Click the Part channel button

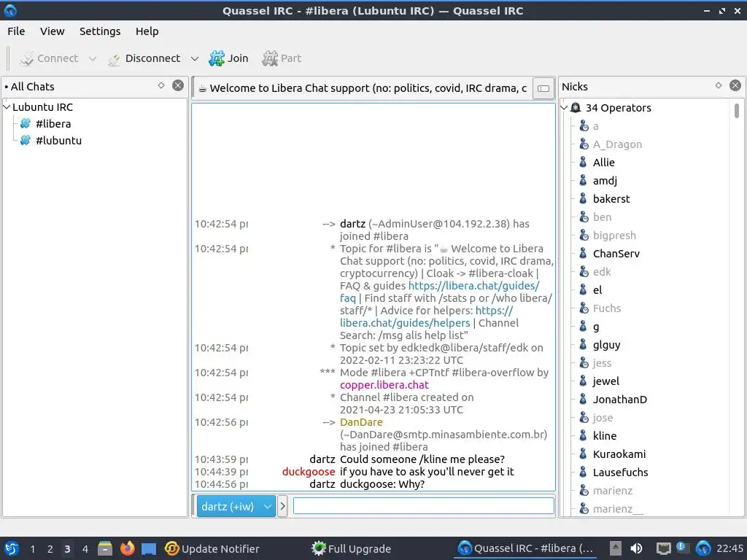pos(282,58)
